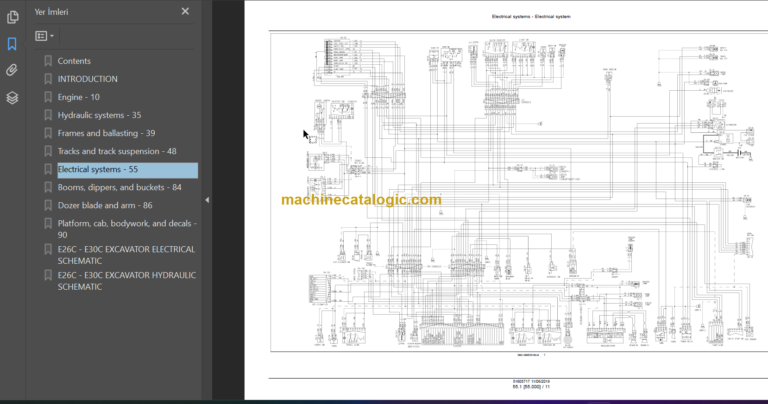Toggle the bookmarks panel icon
The height and width of the screenshot is (404, 768).
pos(12,44)
